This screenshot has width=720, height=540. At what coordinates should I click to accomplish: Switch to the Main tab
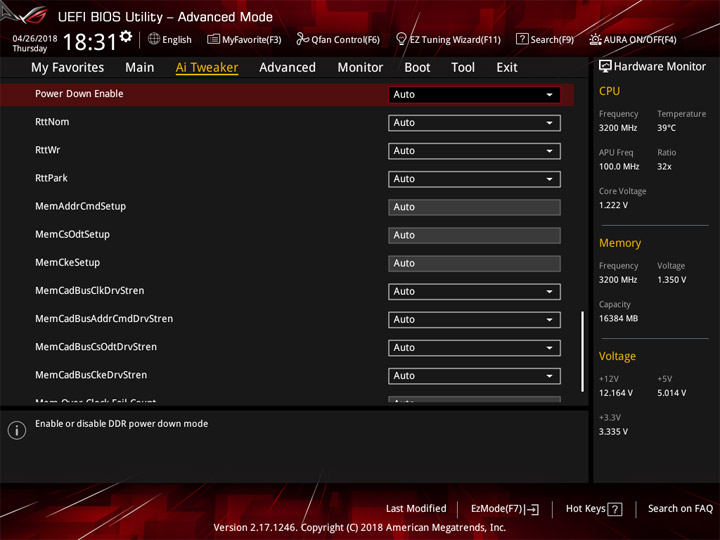pyautogui.click(x=140, y=68)
